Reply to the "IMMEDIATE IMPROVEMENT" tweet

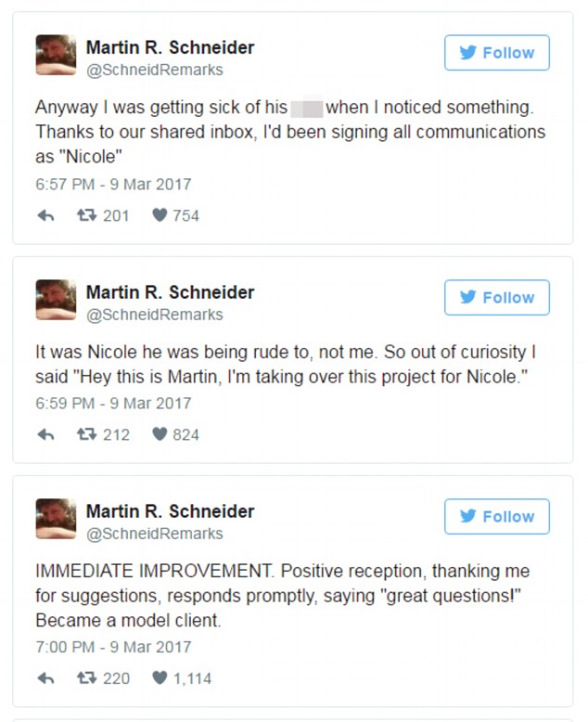[45, 679]
